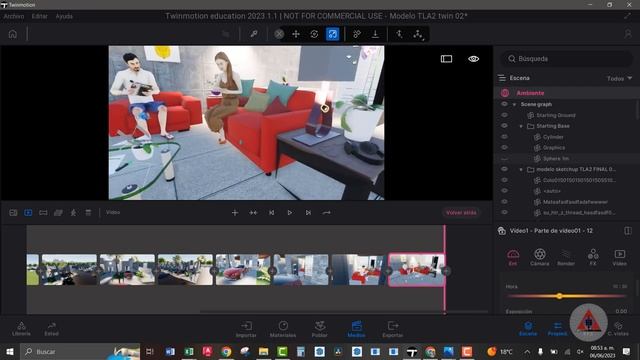640x360 pixels.
Task: Open Windows Start menu
Action: [9, 351]
